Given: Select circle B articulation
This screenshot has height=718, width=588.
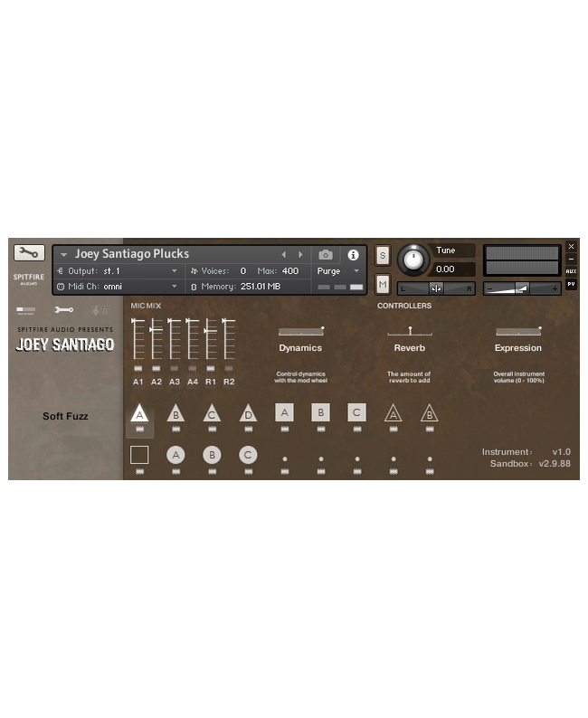Looking at the screenshot, I should coord(212,455).
